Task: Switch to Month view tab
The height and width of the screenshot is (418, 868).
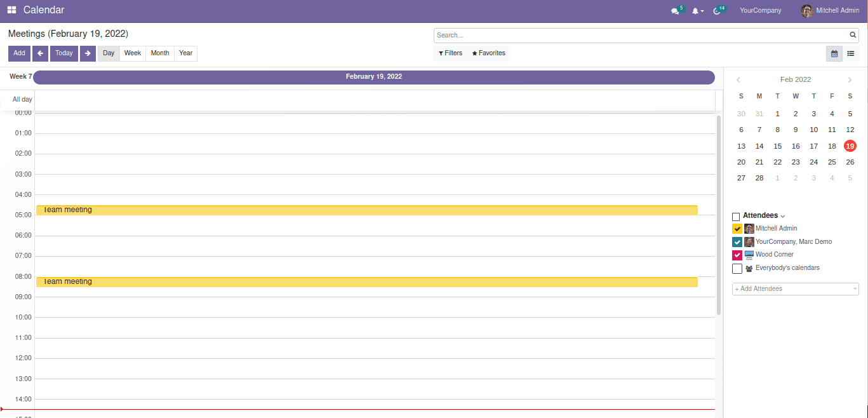Action: [160, 53]
